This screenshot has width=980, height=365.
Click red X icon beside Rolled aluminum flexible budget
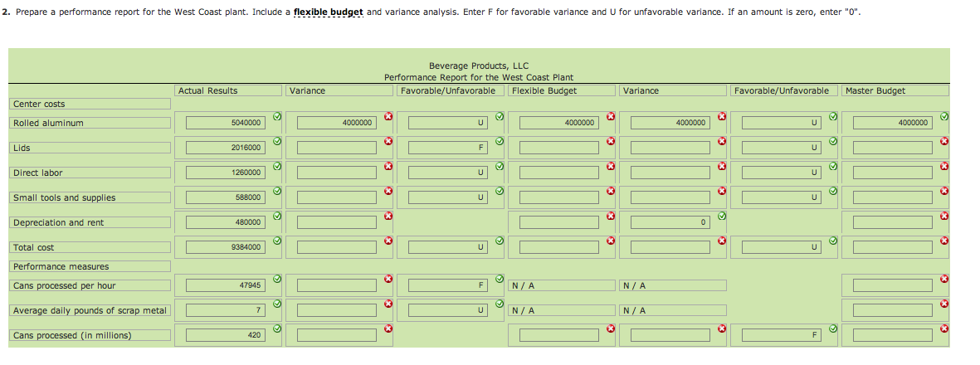(x=611, y=116)
